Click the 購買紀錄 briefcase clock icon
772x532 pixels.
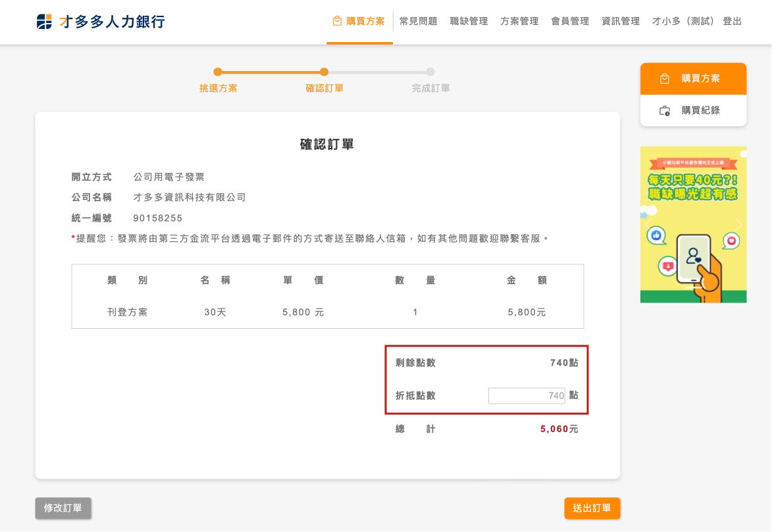(x=665, y=110)
